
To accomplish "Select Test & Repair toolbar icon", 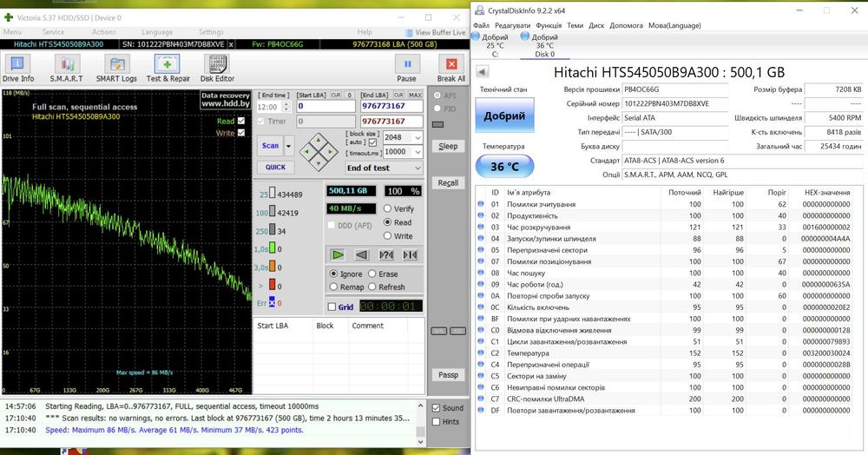I will [x=168, y=69].
